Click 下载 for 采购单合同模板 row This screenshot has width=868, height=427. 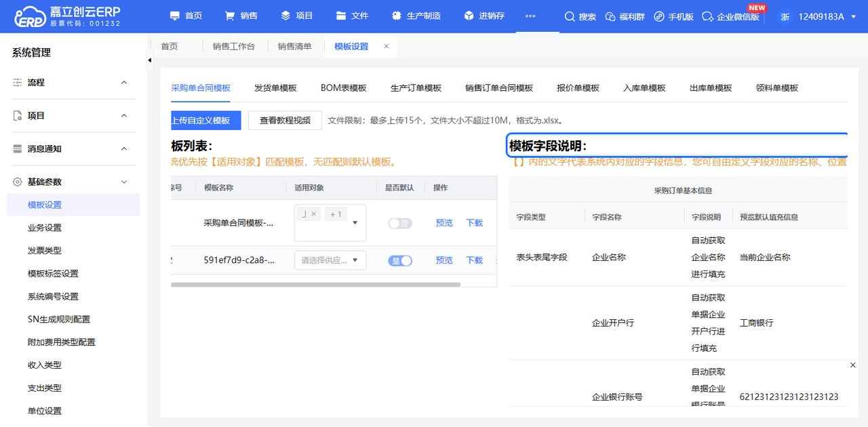[475, 223]
